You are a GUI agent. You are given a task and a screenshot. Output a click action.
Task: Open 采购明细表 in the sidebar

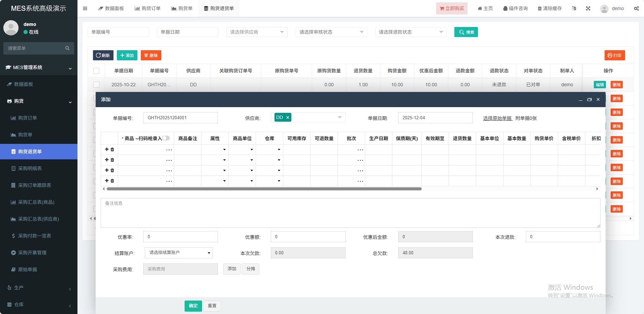point(30,168)
